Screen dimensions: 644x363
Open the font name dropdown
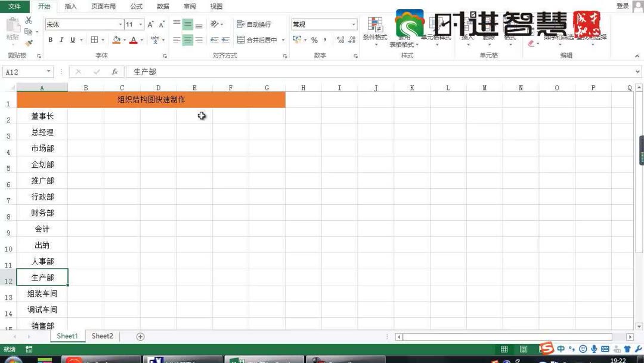pos(119,24)
